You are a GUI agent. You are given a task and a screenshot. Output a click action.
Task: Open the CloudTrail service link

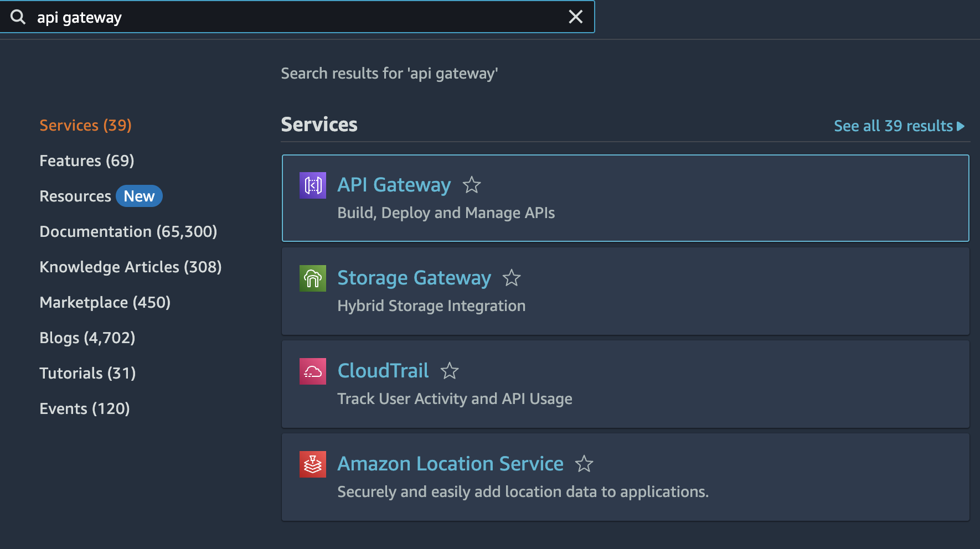pyautogui.click(x=383, y=371)
